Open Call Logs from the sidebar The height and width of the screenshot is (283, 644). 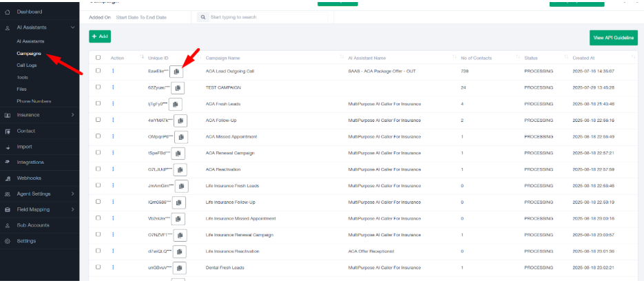pos(28,65)
